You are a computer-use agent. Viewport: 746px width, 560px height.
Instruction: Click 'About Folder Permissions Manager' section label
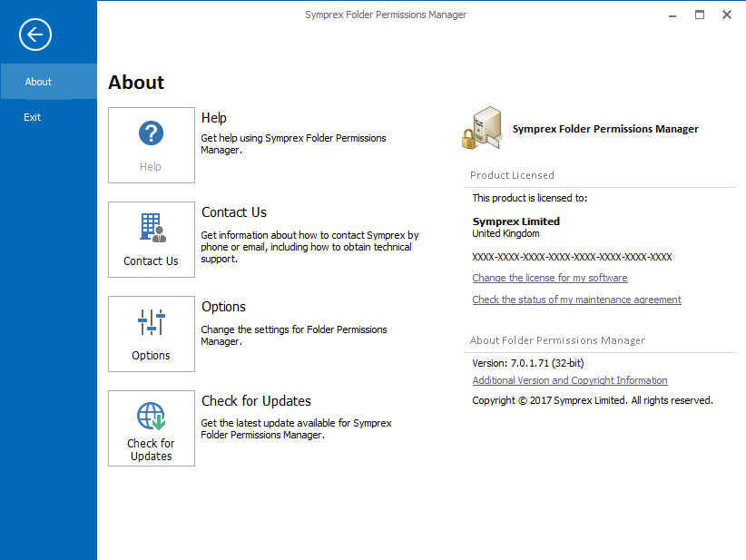click(x=557, y=340)
